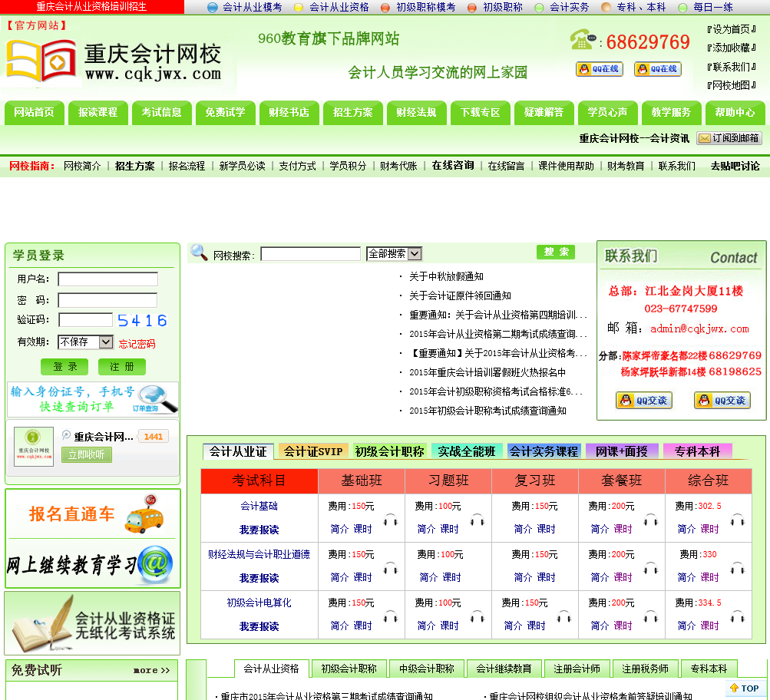Switch to the 会计证SVIP course tab
The width and height of the screenshot is (770, 700).
point(313,451)
